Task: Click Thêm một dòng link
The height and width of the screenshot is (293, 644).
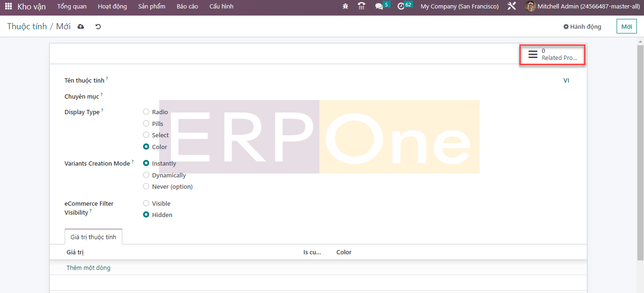Action: click(88, 268)
